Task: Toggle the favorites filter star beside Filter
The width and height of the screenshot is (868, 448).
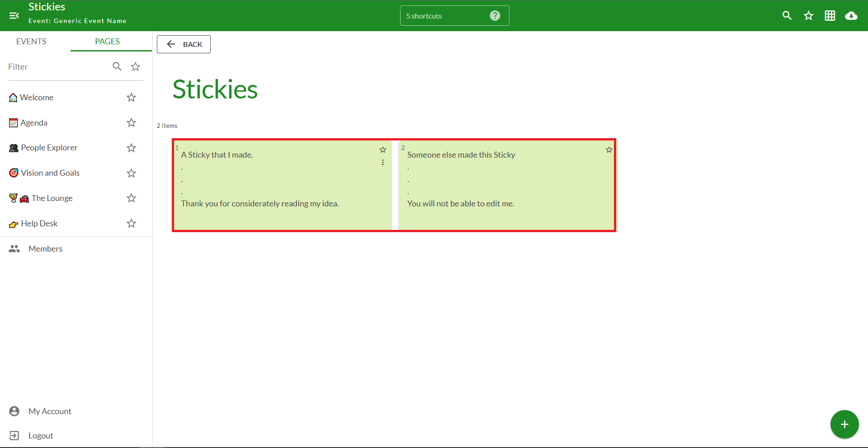Action: pyautogui.click(x=136, y=67)
